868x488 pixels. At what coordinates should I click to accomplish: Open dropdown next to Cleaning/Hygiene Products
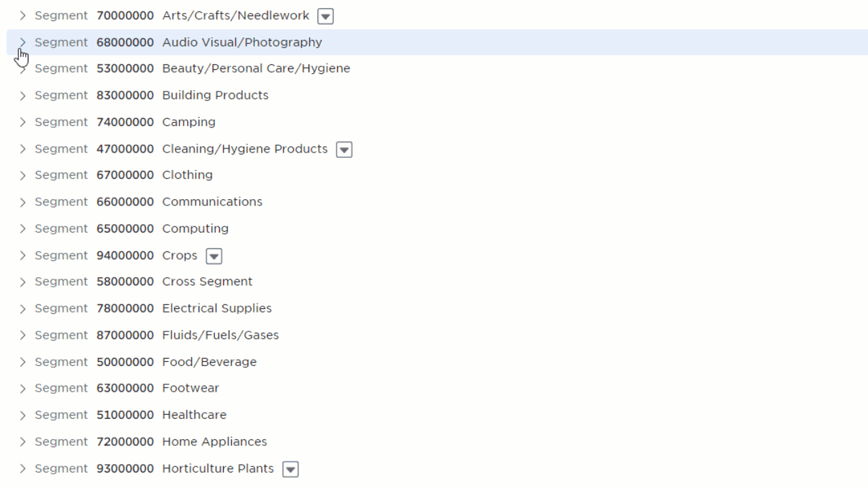(344, 149)
